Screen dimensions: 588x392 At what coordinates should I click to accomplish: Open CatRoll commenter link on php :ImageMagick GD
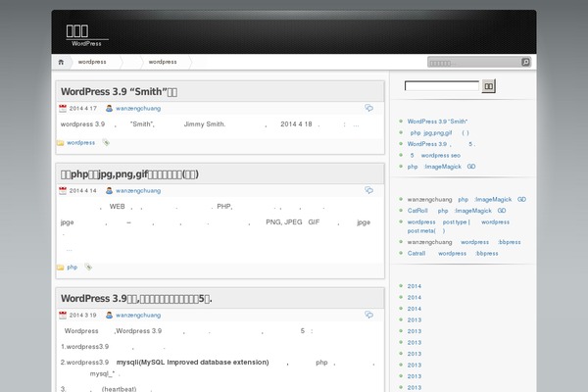click(x=417, y=211)
